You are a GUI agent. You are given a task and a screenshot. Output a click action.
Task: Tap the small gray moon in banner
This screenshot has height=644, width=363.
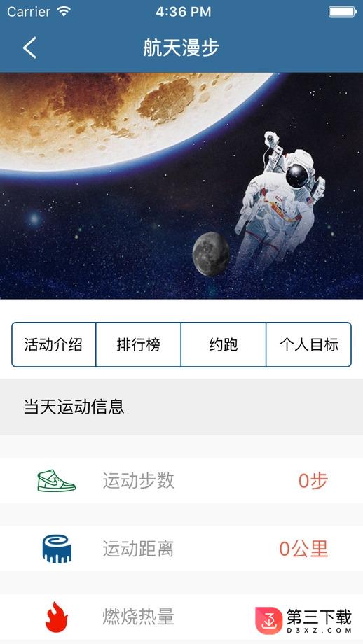click(211, 254)
